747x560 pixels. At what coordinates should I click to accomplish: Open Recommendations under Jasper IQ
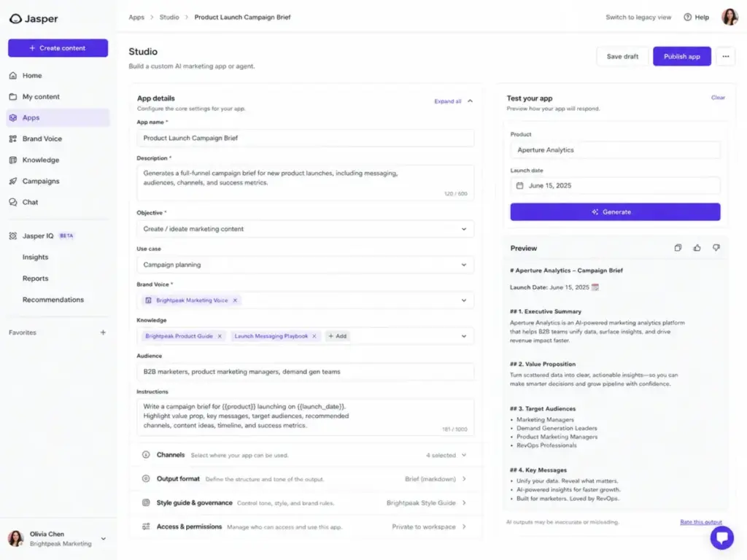tap(53, 300)
